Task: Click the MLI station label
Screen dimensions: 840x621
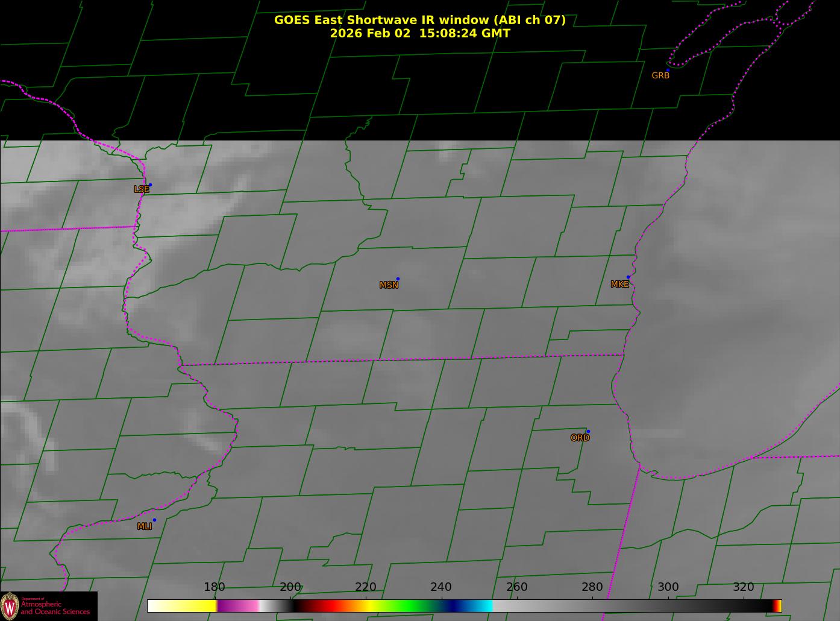Action: click(145, 526)
